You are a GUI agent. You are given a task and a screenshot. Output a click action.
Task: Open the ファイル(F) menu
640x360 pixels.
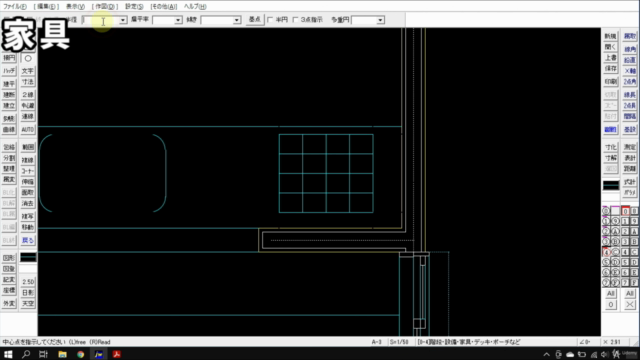pyautogui.click(x=15, y=7)
